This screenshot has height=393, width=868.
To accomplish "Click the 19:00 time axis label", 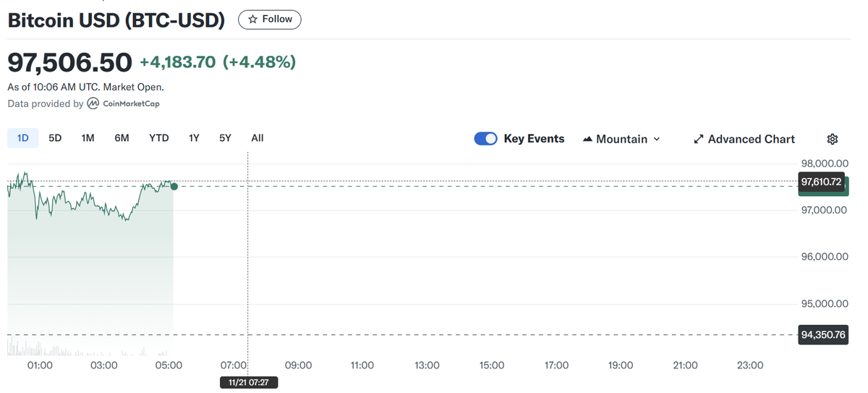I will [621, 365].
